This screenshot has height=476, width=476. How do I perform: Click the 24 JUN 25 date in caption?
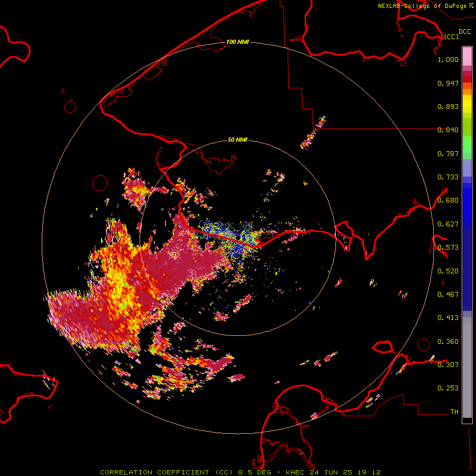[331, 472]
